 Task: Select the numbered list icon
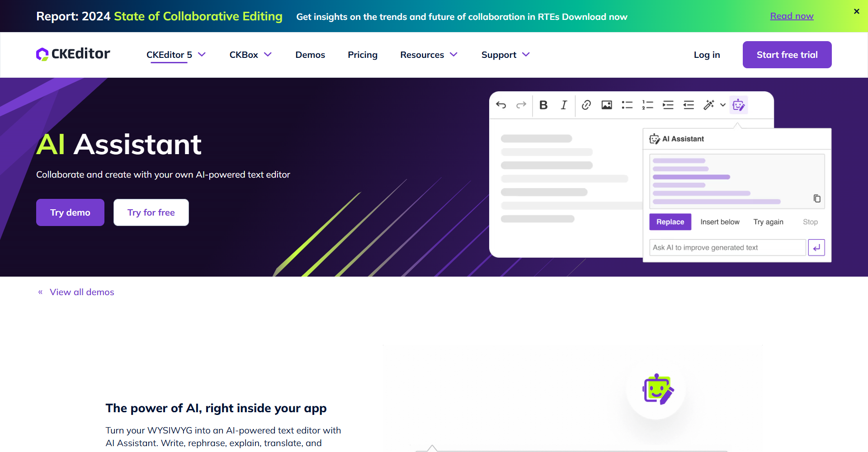[x=648, y=105]
